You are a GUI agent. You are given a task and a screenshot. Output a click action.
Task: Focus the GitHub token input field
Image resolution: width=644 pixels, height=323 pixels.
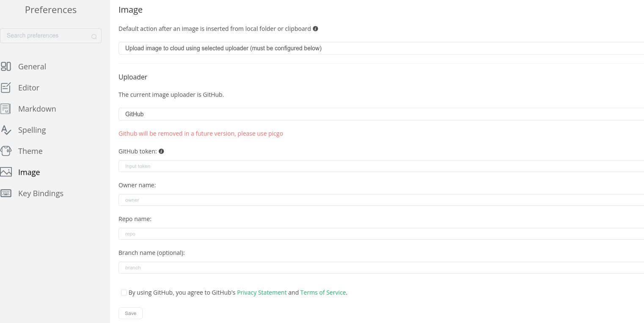pyautogui.click(x=381, y=166)
